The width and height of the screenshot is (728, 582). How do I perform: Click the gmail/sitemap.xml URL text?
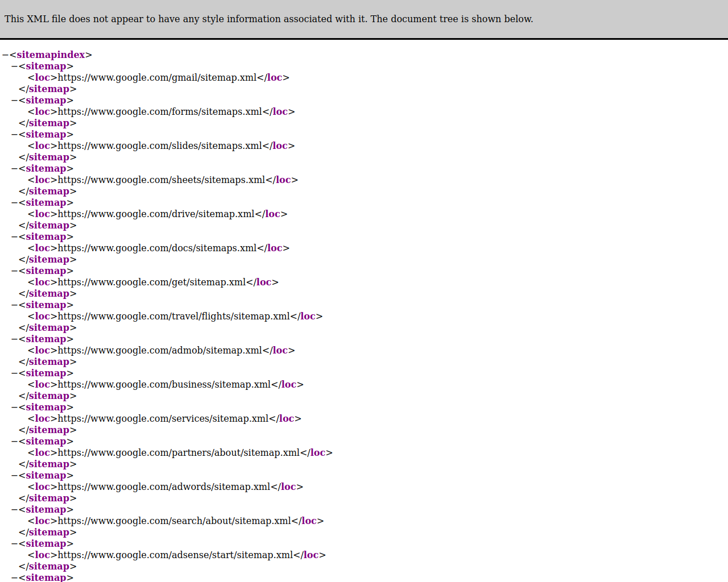point(157,78)
